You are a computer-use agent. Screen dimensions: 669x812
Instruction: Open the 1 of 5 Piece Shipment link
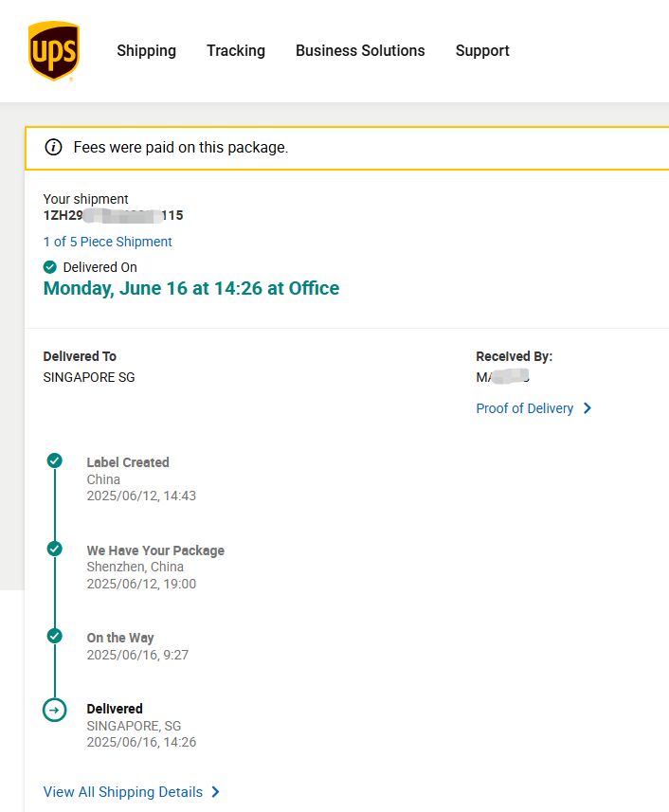click(107, 242)
